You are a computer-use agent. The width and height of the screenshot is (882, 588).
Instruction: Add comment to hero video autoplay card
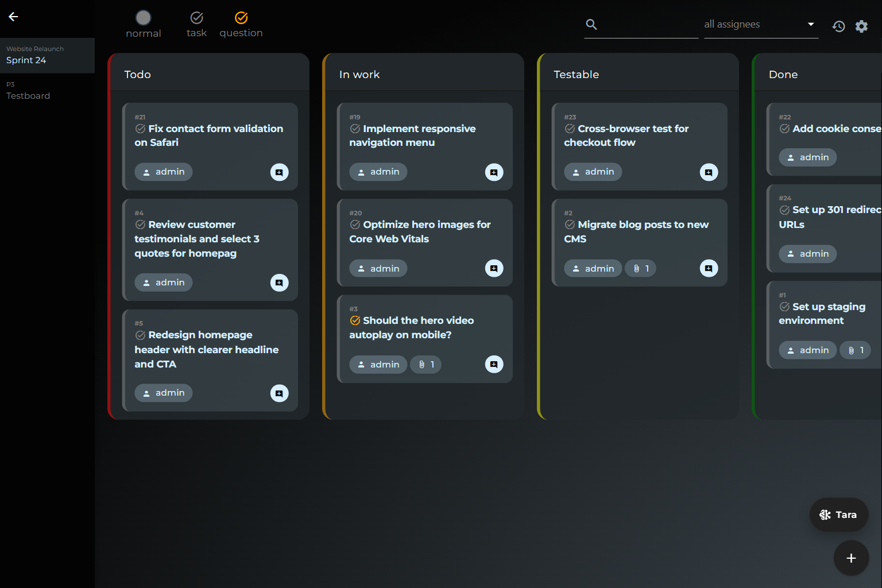coord(494,364)
